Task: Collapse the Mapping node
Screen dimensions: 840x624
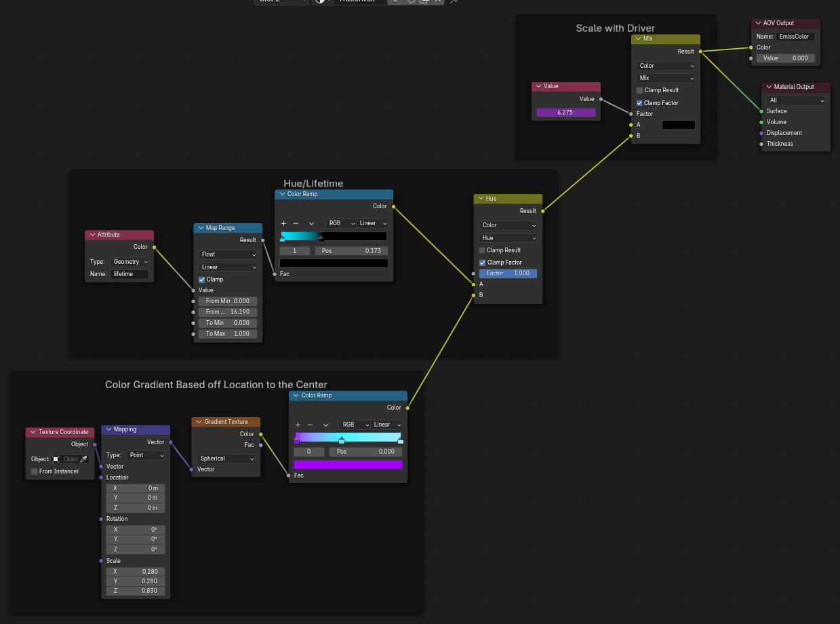Action: pyautogui.click(x=108, y=429)
